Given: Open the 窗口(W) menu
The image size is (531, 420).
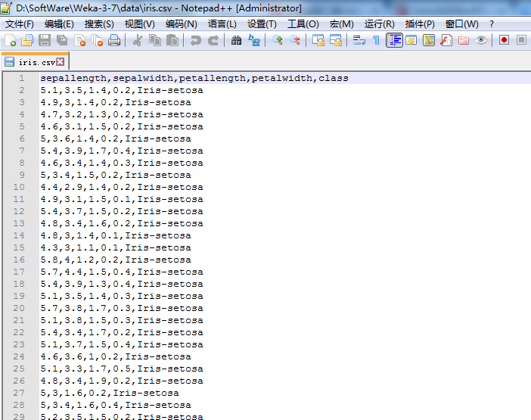Looking at the screenshot, I should (x=461, y=24).
